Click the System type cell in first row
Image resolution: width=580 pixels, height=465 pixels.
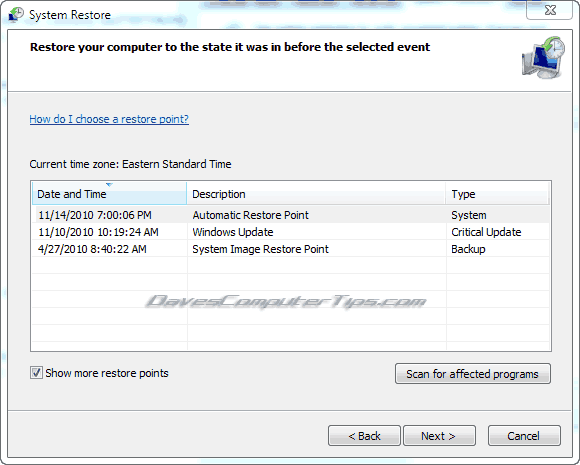click(x=469, y=215)
